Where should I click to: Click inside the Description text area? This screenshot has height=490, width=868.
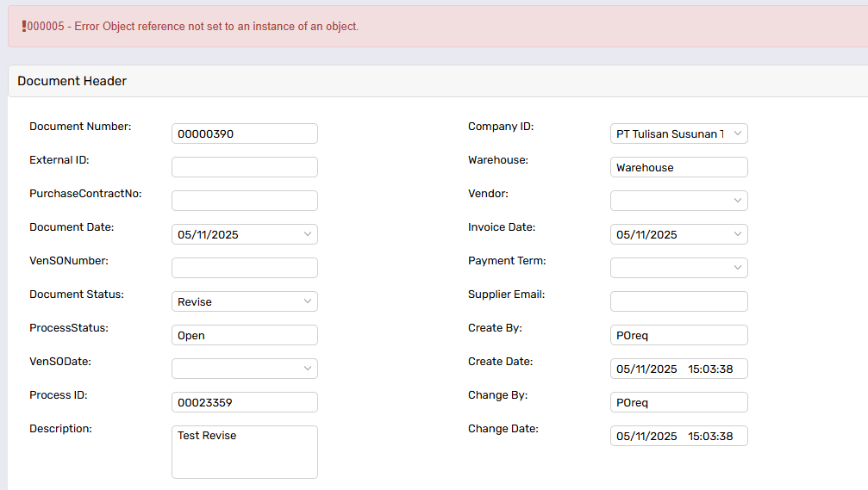[245, 452]
